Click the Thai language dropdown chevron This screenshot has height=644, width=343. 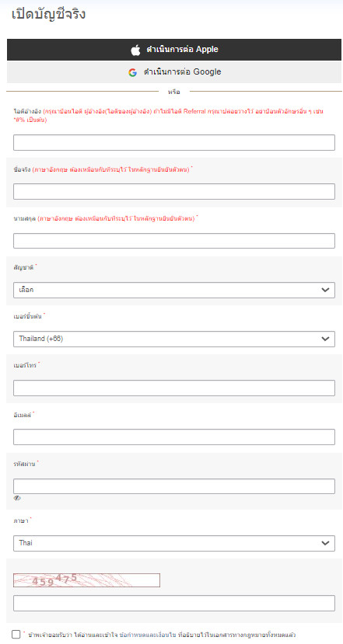click(x=325, y=543)
